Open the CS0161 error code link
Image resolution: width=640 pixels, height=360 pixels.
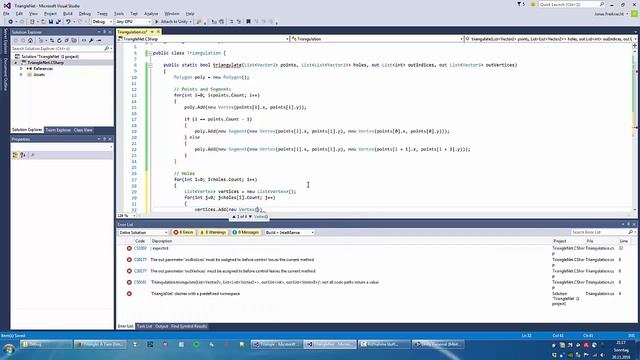click(x=140, y=282)
